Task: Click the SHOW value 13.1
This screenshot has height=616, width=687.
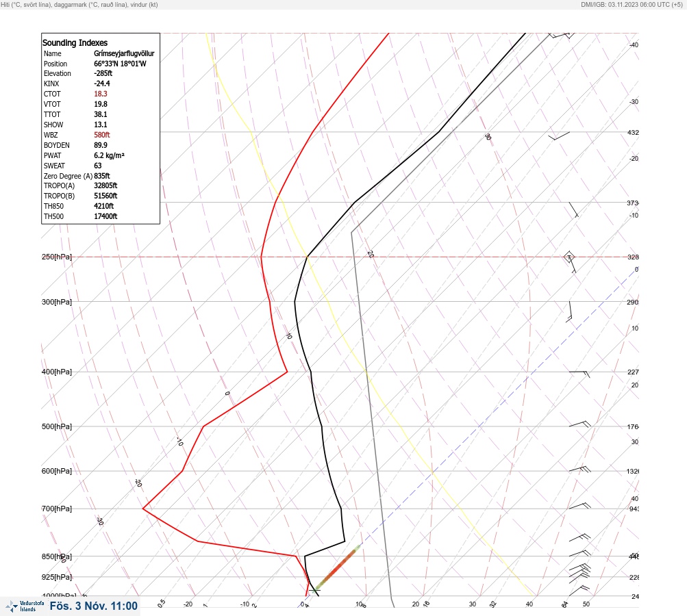Action: pyautogui.click(x=100, y=125)
